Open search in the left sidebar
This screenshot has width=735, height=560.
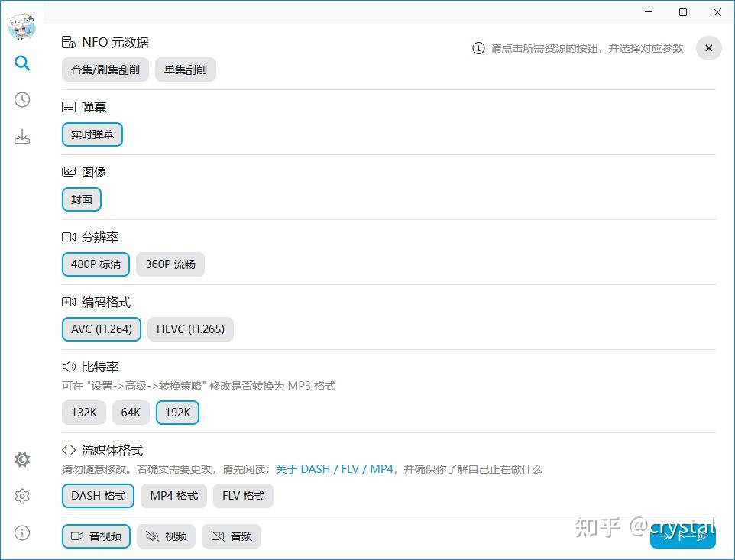21,63
